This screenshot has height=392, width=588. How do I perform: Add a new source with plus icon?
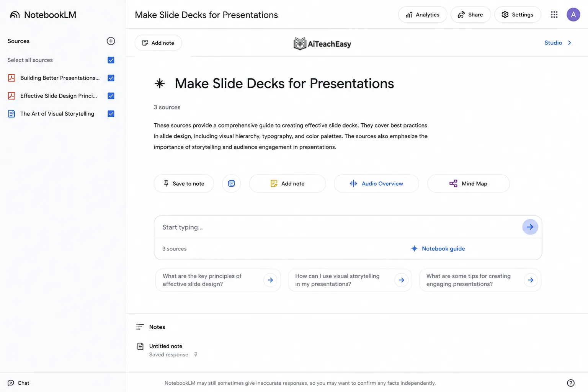(111, 41)
